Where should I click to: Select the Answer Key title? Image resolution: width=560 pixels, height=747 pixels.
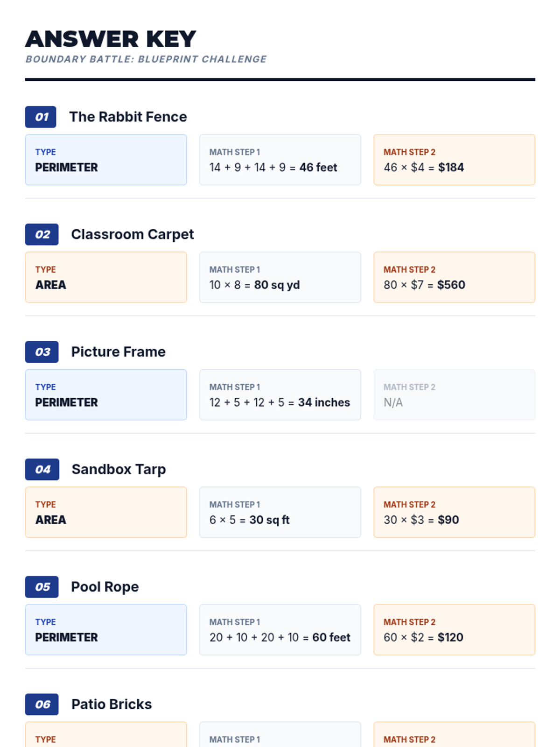pos(111,39)
